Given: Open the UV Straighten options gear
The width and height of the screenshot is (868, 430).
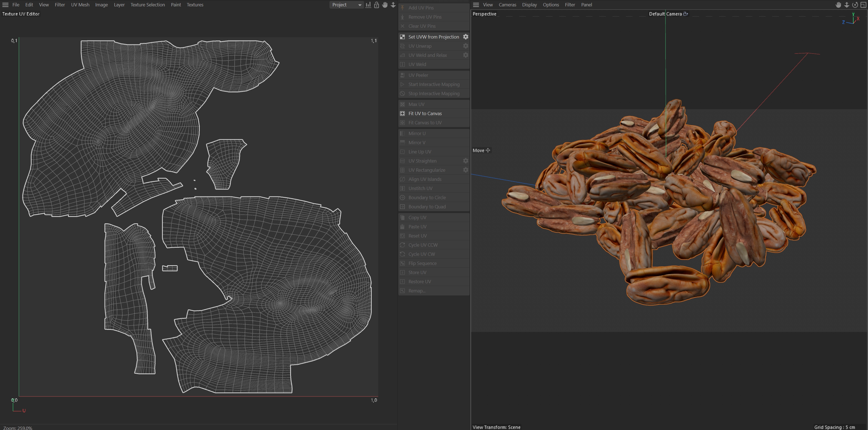Looking at the screenshot, I should 465,161.
